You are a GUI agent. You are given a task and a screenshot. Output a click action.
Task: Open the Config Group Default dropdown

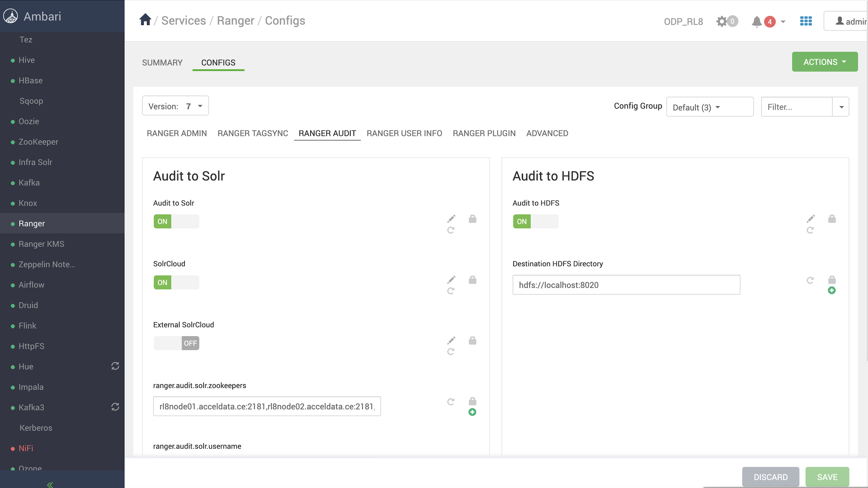point(710,107)
